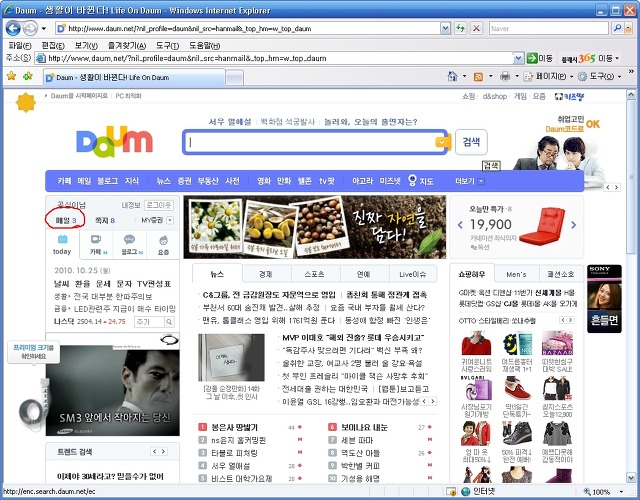Viewport: 640px width, 500px height.
Task: Open the 카페 icon in login panel
Action: (x=96, y=244)
